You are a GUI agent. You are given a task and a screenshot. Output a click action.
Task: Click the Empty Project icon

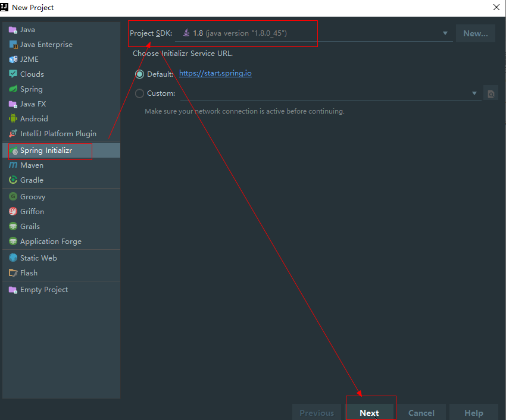13,290
